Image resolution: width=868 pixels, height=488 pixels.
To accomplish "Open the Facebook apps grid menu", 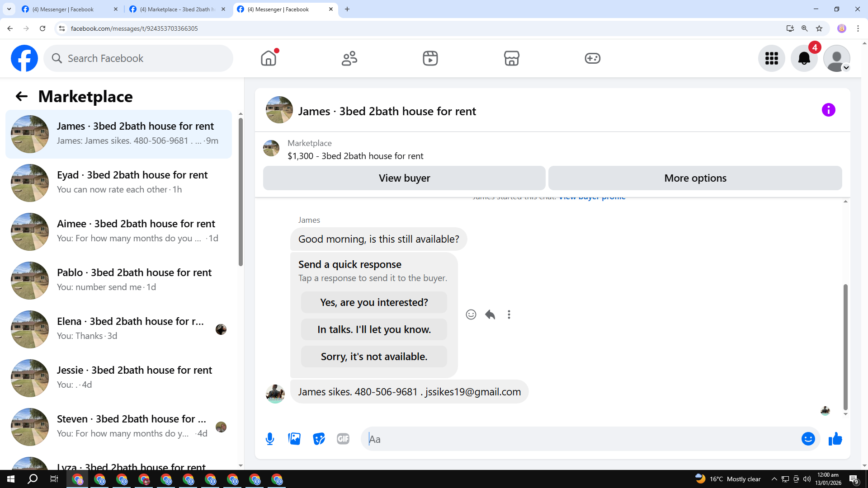I will point(771,58).
